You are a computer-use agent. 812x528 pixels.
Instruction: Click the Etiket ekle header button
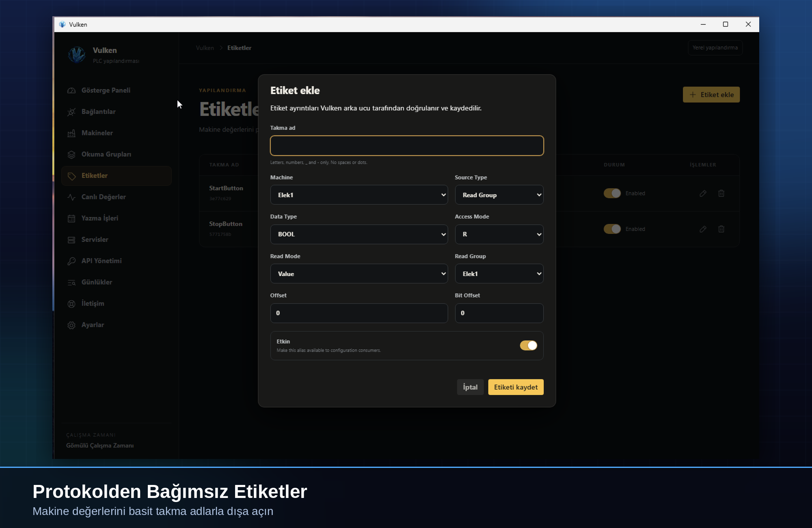pyautogui.click(x=711, y=95)
